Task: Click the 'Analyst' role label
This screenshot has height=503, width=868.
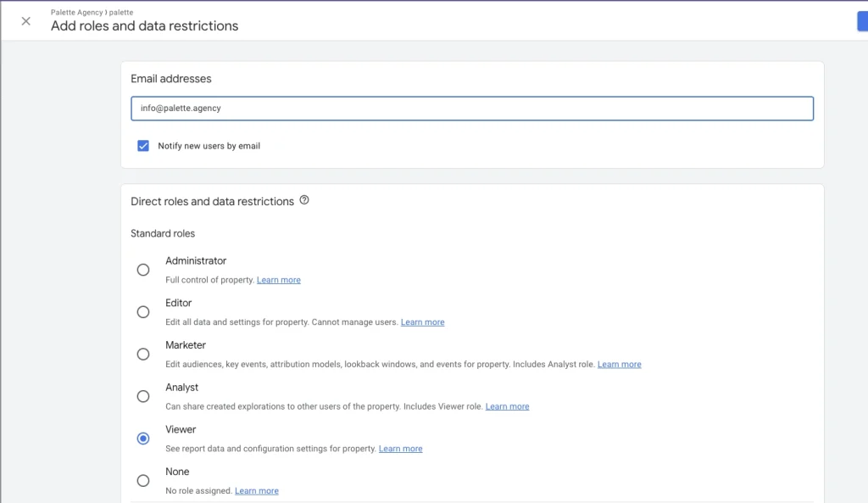Action: 181,388
